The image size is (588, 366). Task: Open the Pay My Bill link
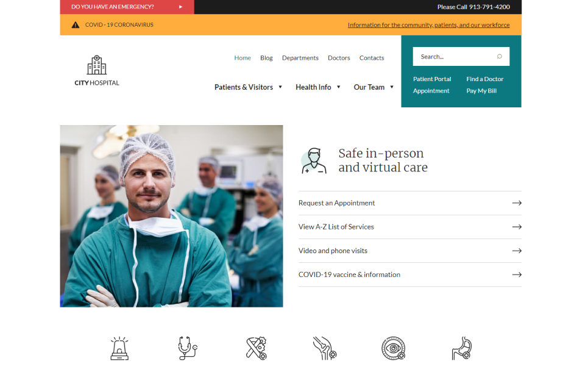(481, 91)
